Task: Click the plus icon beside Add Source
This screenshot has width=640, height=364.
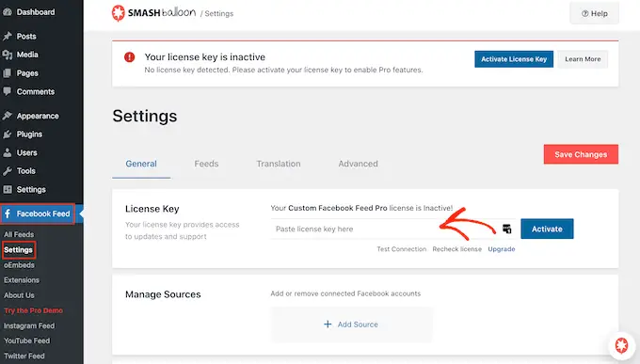Action: point(328,324)
